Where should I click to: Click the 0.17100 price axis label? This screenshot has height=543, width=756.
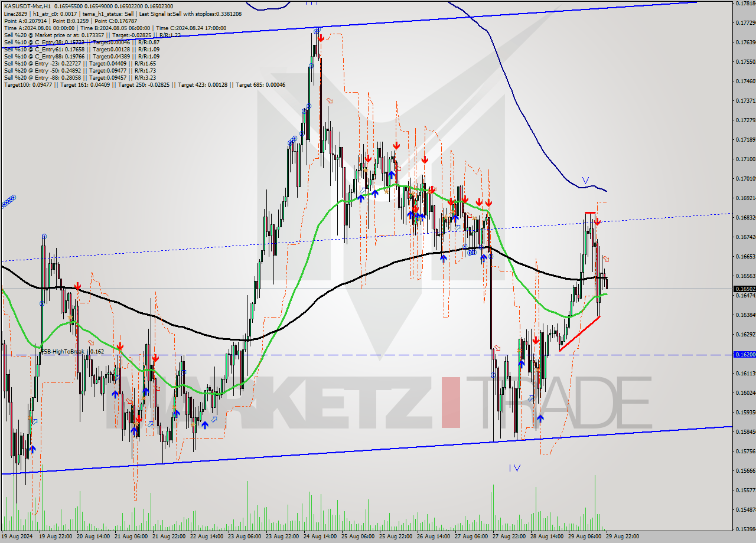coord(745,159)
